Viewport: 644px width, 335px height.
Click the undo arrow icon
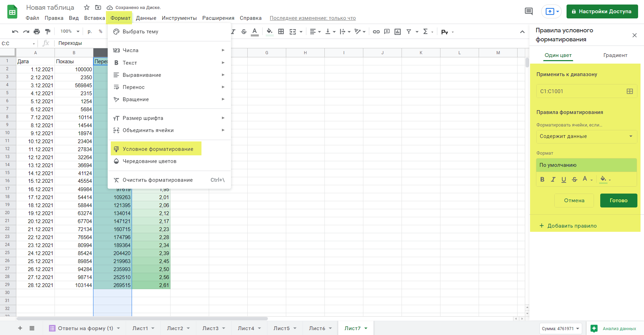pyautogui.click(x=15, y=32)
